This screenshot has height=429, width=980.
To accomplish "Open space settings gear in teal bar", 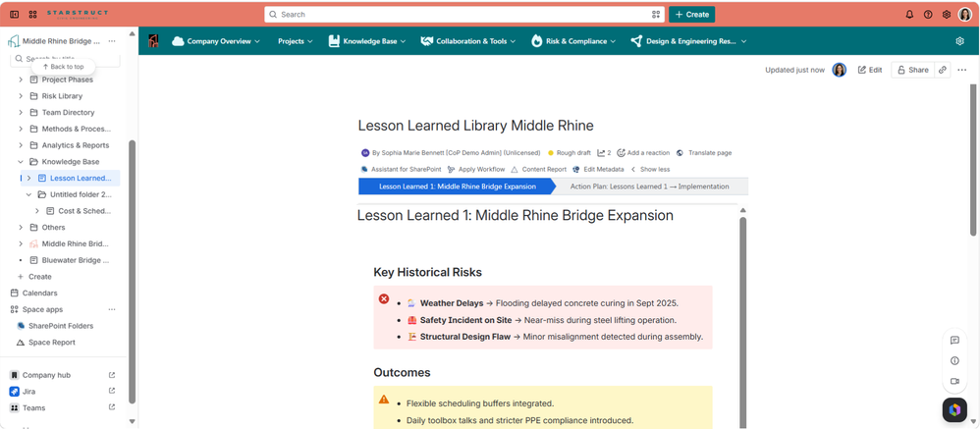I will (960, 41).
